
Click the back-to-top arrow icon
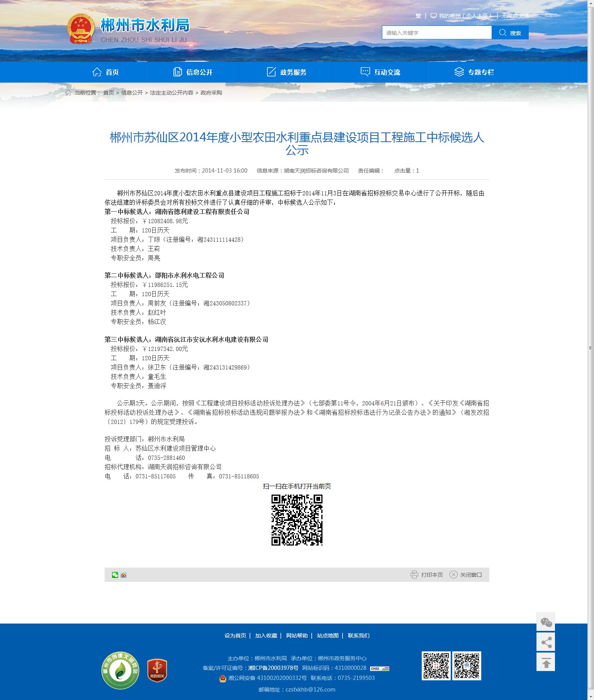click(546, 662)
